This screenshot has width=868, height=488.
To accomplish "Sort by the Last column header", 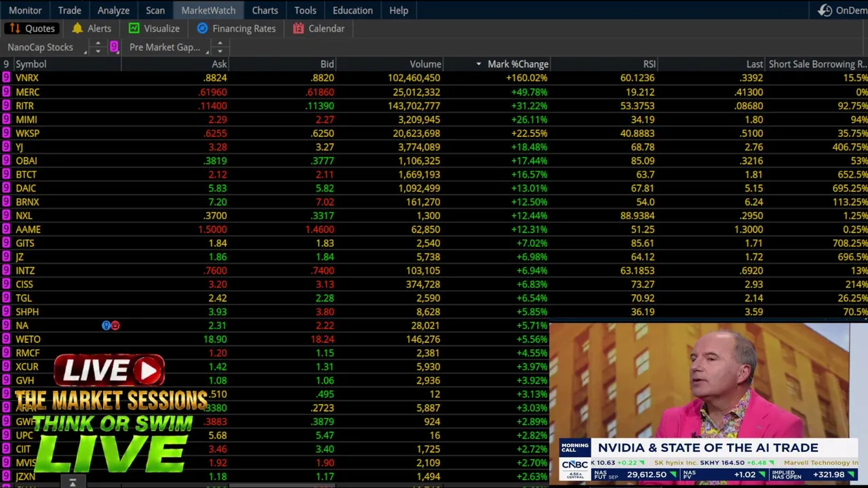I will tap(711, 64).
